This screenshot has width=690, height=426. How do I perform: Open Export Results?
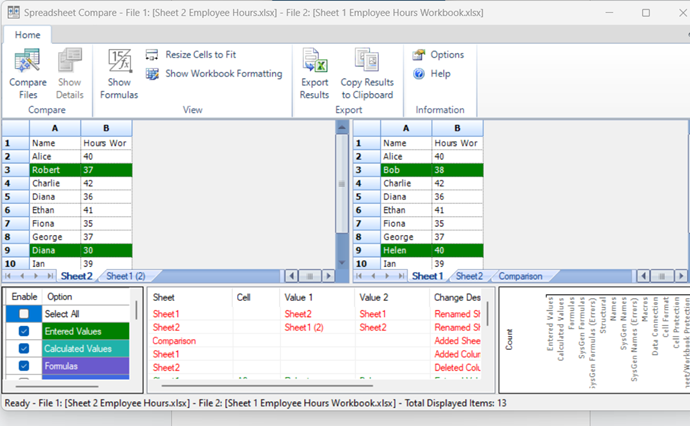click(x=314, y=73)
